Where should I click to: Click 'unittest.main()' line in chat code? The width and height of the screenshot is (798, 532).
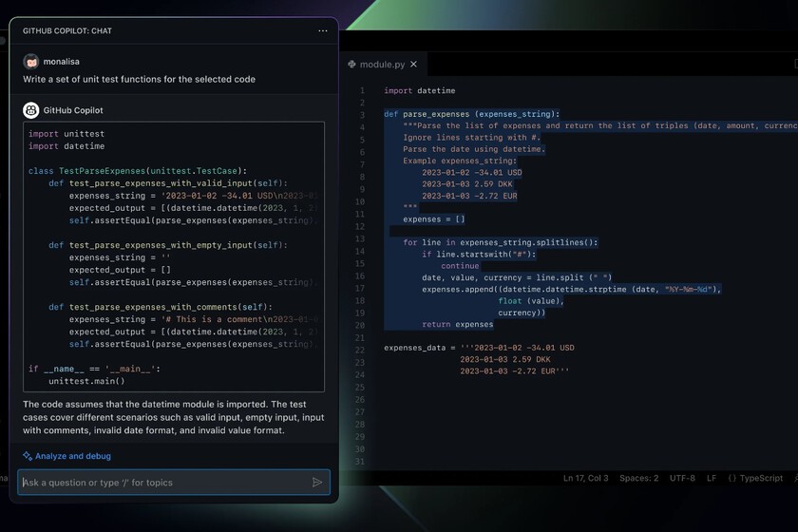tap(86, 381)
